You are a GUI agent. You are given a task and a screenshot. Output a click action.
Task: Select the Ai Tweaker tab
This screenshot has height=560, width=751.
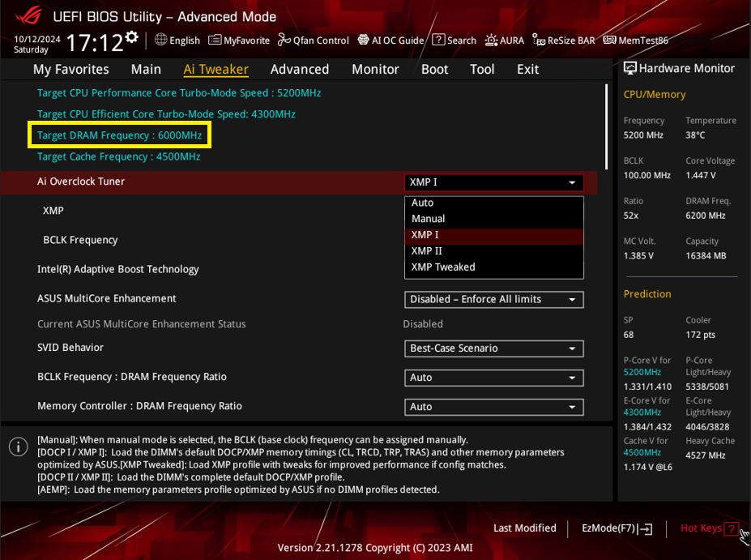click(216, 70)
